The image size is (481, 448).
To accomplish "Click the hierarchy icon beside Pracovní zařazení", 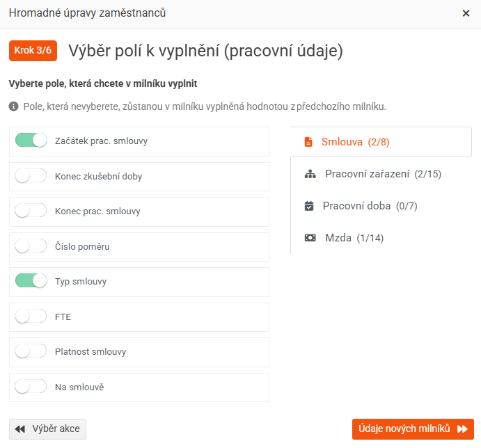I will click(x=310, y=174).
